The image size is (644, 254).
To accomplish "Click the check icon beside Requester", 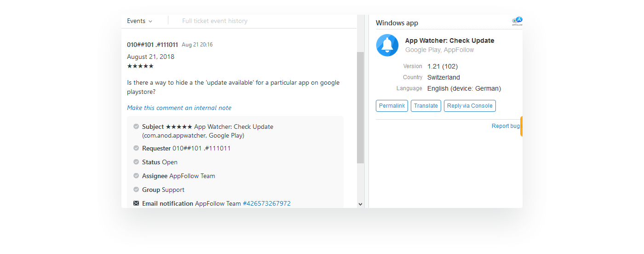I will pyautogui.click(x=136, y=148).
